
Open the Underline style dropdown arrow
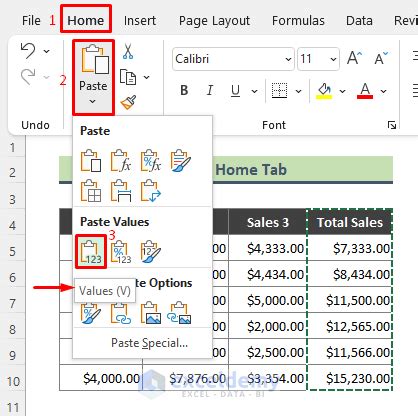(254, 91)
